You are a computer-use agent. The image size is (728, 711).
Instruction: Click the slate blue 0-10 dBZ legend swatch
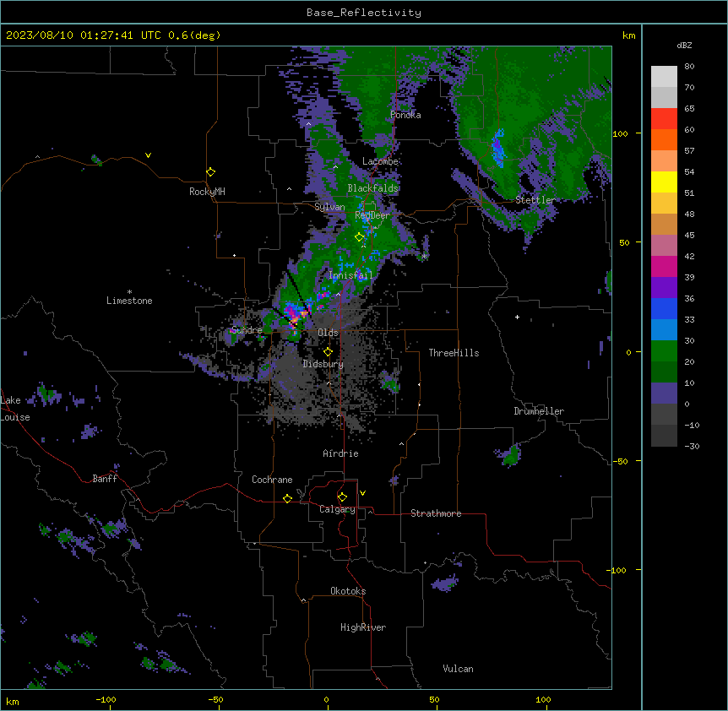coord(664,393)
